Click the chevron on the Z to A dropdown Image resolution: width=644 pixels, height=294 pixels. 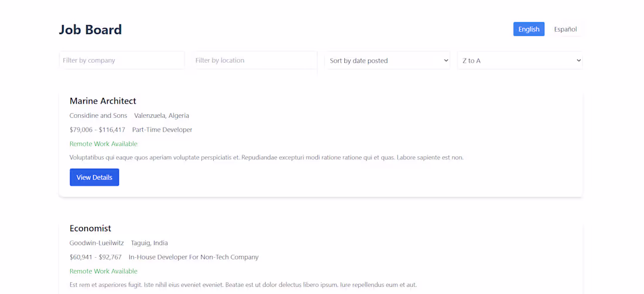[578, 60]
